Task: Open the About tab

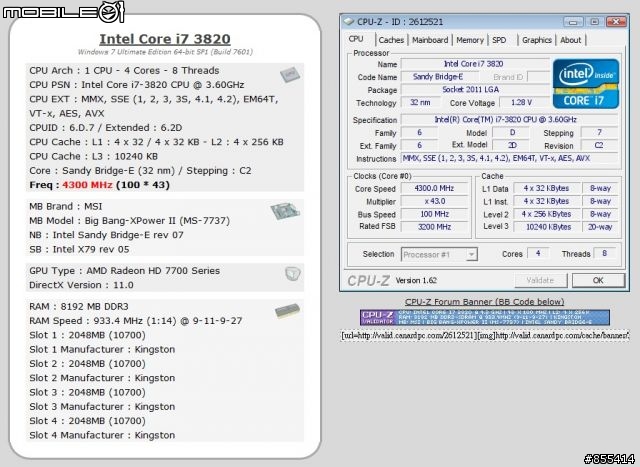Action: click(x=570, y=40)
